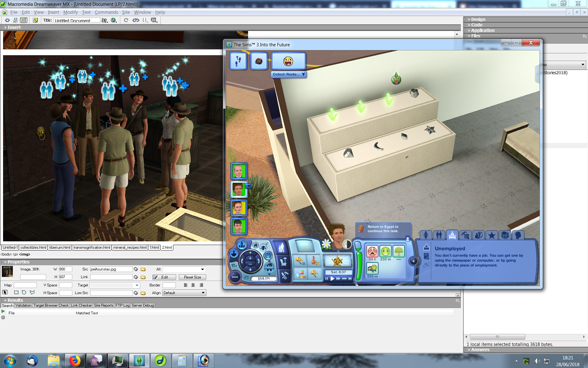Click the W width input field
This screenshot has width=588, height=368.
coord(66,269)
